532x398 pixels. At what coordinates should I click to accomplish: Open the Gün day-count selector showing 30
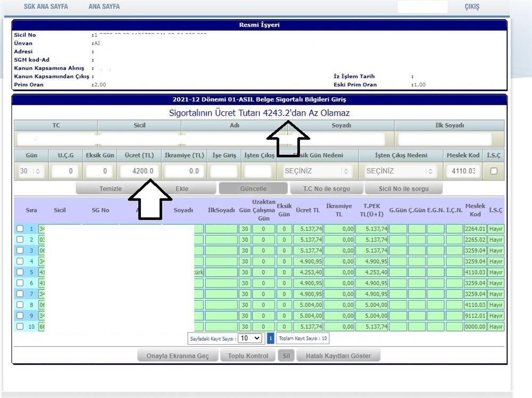[x=31, y=171]
